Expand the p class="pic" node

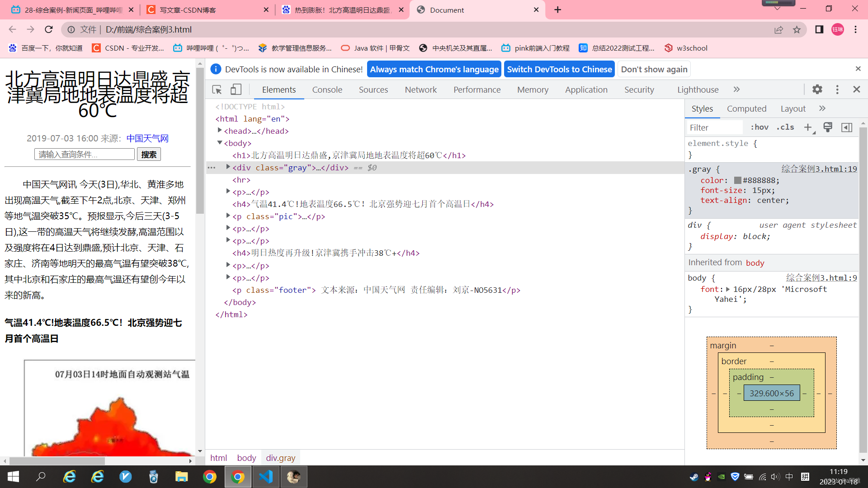pyautogui.click(x=228, y=216)
